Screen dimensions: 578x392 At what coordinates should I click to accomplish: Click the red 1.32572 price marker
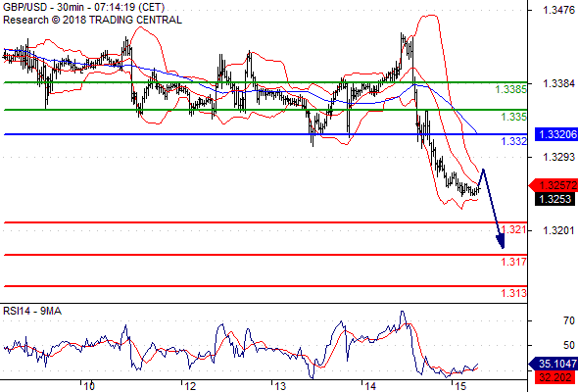554,185
